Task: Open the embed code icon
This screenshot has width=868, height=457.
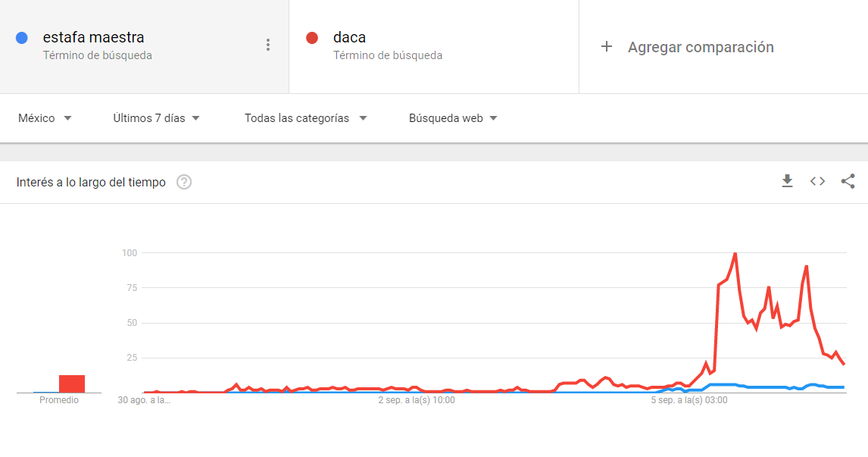Action: 817,181
